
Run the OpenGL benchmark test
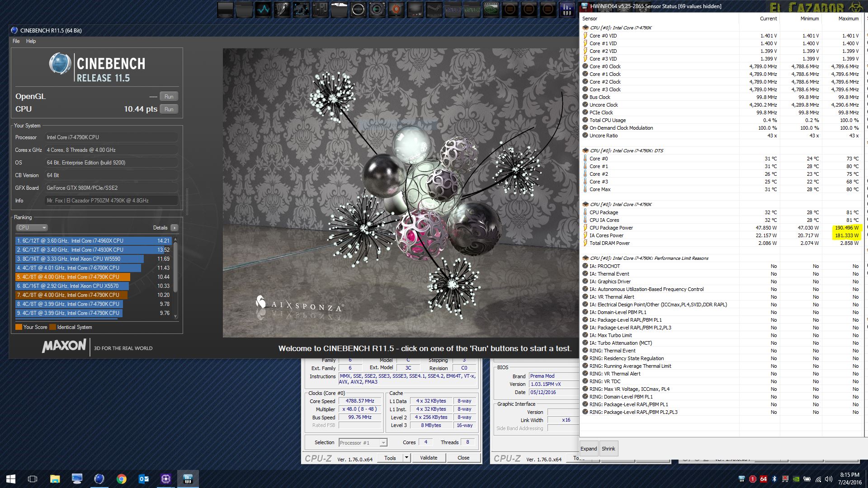tap(169, 97)
